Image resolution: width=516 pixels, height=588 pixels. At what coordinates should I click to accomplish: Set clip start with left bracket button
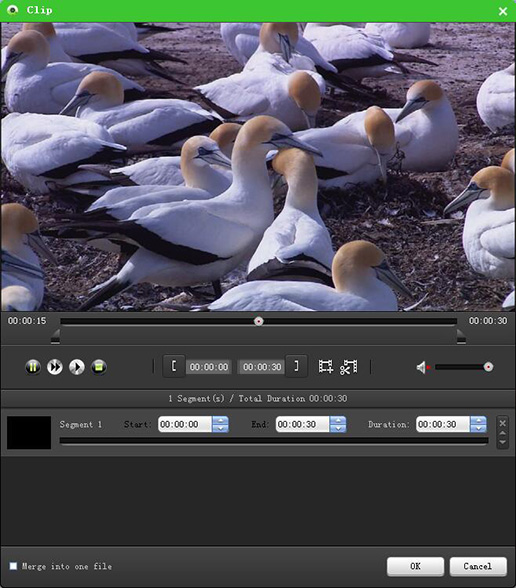[x=174, y=366]
